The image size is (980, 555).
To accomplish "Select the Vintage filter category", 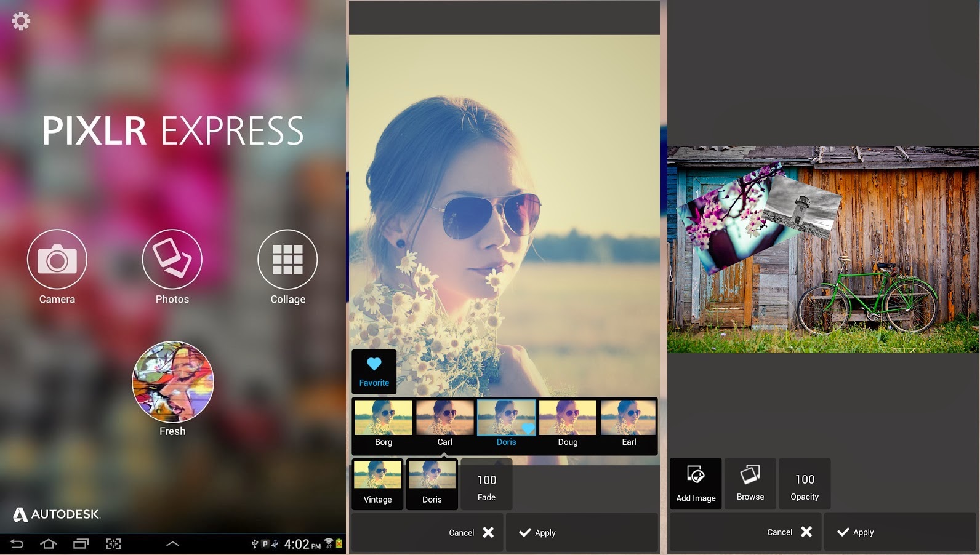I will 377,484.
